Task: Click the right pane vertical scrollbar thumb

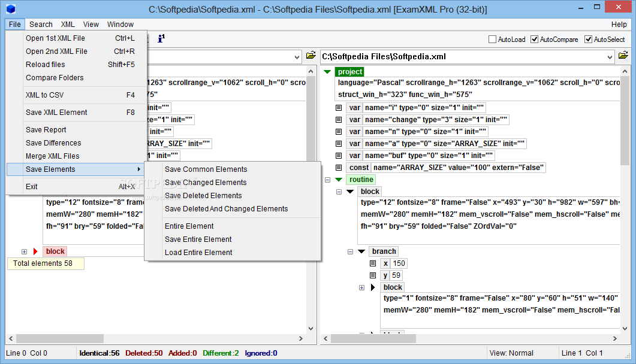Action: pyautogui.click(x=625, y=120)
